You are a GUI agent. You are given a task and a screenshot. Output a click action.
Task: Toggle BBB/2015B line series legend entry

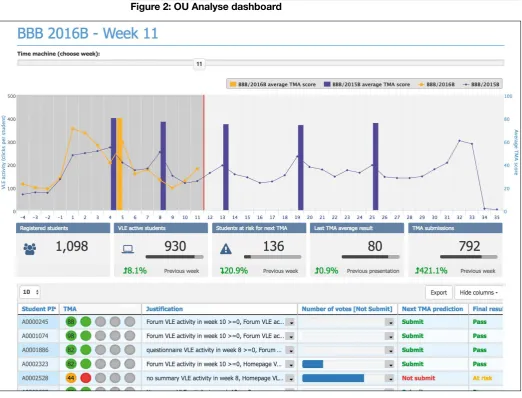[x=481, y=84]
